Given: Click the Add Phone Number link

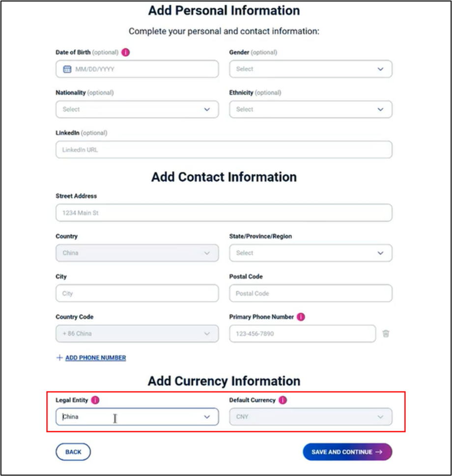Looking at the screenshot, I should coord(95,358).
